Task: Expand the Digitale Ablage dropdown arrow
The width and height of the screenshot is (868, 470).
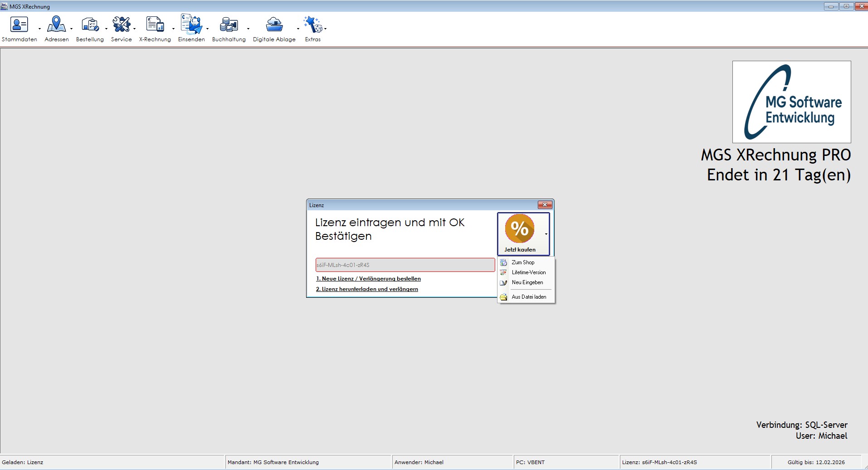Action: (298, 29)
